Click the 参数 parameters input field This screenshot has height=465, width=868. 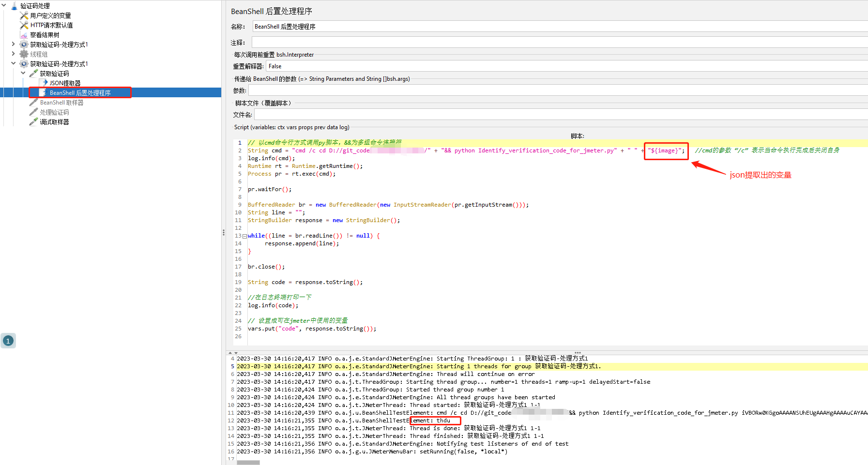tap(558, 90)
